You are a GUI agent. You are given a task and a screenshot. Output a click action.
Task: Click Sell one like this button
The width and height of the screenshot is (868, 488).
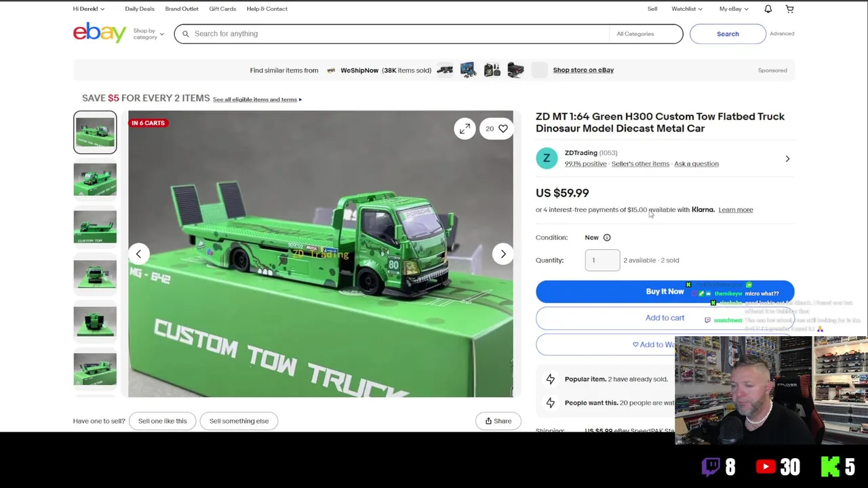pos(163,421)
